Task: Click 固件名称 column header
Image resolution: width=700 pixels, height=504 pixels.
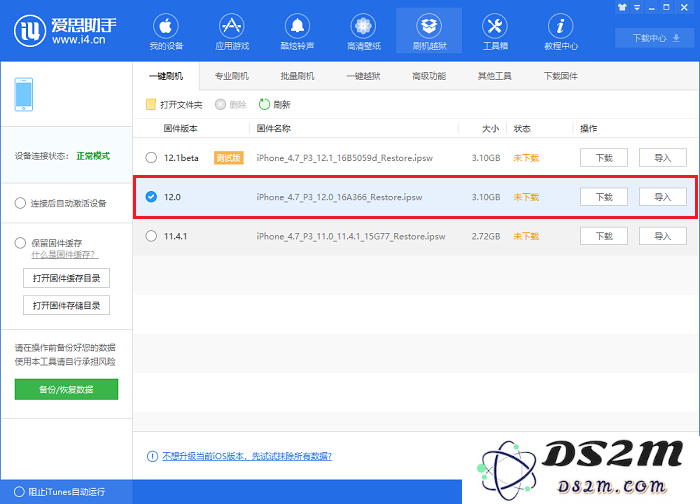Action: [274, 129]
